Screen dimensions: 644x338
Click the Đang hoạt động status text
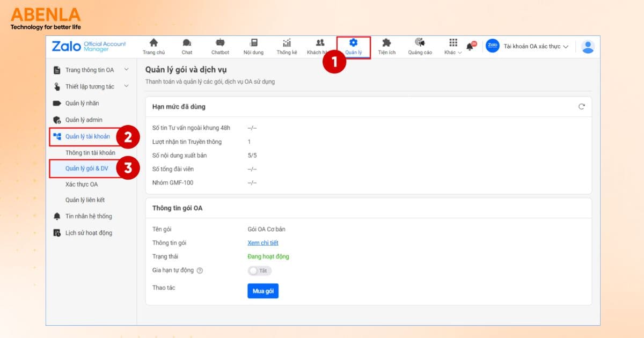click(268, 256)
